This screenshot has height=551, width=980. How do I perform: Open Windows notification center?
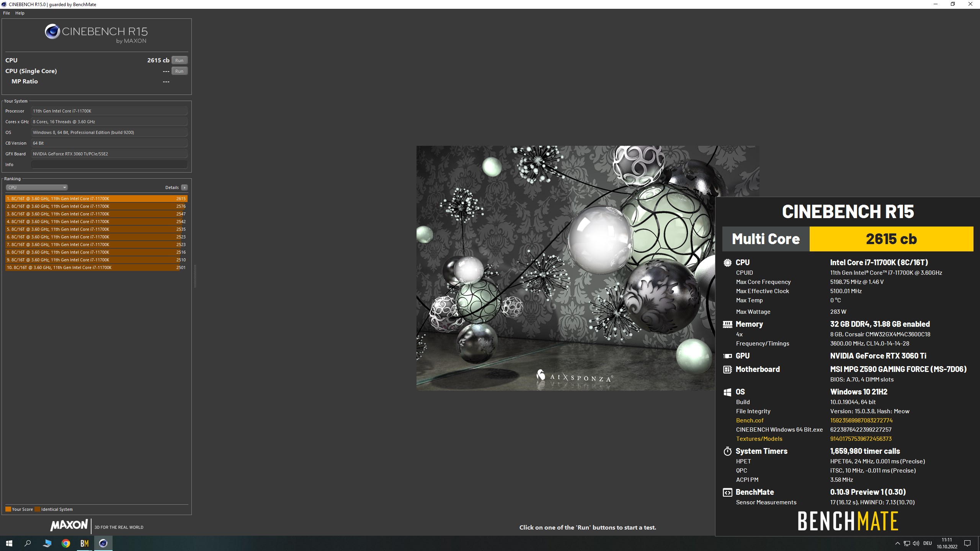967,543
